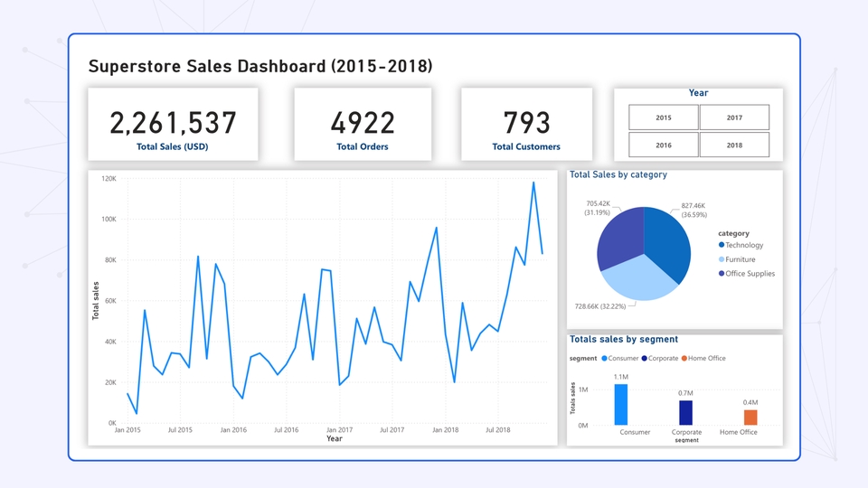Select the orange Home Office bar
The width and height of the screenshot is (868, 488).
tap(750, 418)
